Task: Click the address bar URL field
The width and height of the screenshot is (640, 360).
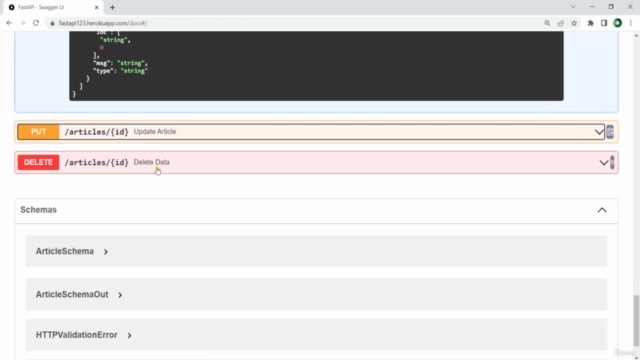Action: click(x=294, y=23)
